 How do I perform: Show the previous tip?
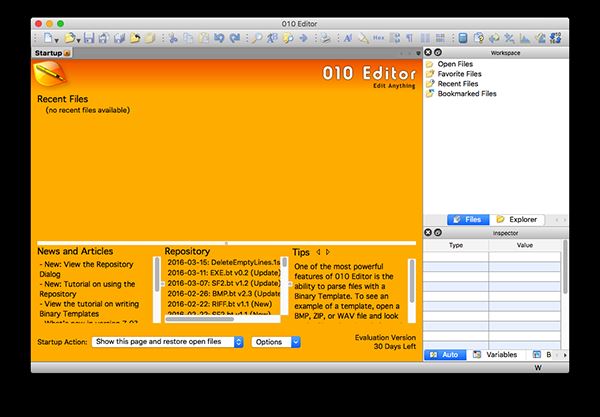(x=318, y=252)
